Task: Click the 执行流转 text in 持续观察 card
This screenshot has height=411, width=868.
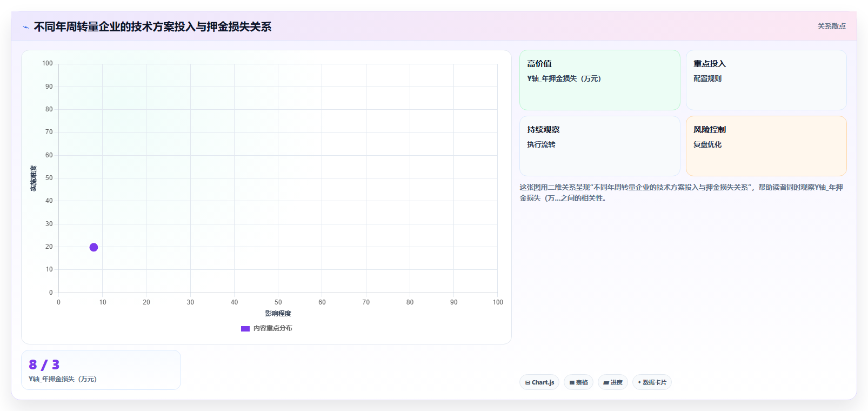Action: [541, 144]
